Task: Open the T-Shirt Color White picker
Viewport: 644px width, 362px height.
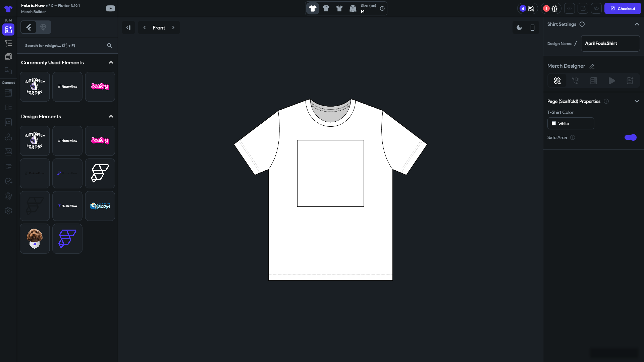Action: pyautogui.click(x=571, y=123)
